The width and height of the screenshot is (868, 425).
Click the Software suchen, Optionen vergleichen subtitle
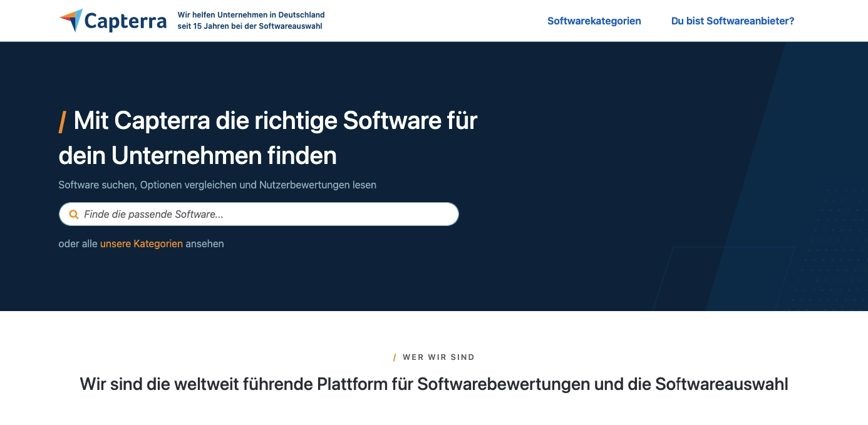pyautogui.click(x=217, y=185)
